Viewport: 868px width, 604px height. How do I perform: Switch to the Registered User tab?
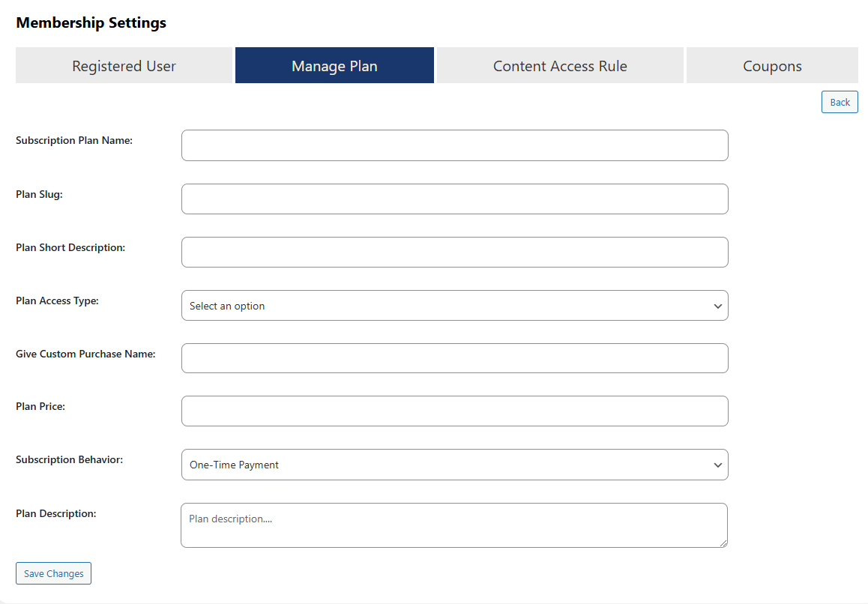[x=124, y=66]
